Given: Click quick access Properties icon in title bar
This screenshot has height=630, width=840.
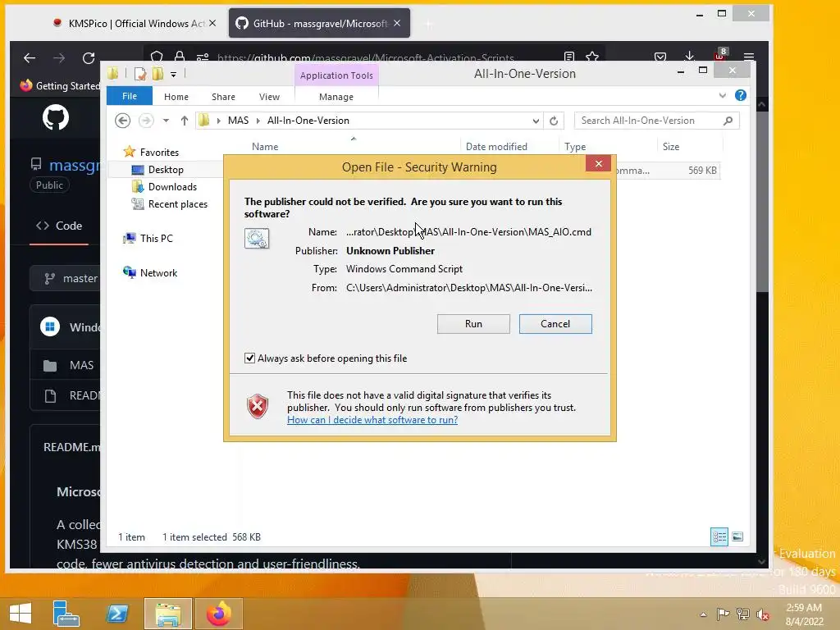Looking at the screenshot, I should [x=140, y=73].
